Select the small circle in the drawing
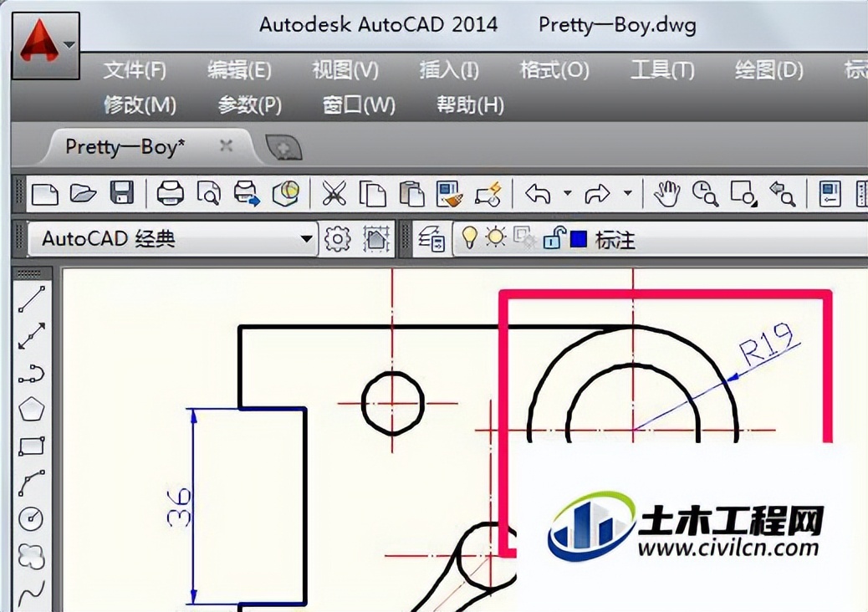This screenshot has width=868, height=612. 392,403
